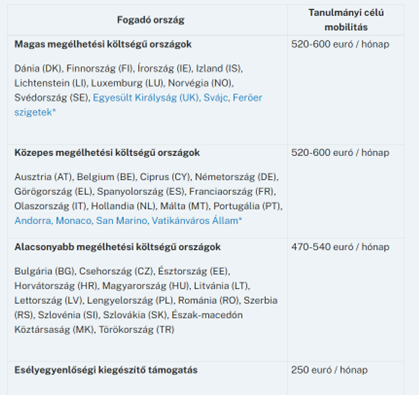Click the 'Törökország (TR)' country text
Viewport: 419px width, 395px height.
[137, 330]
